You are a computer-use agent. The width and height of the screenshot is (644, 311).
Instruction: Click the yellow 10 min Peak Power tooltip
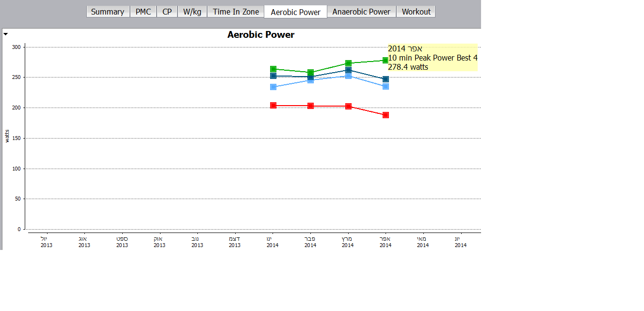point(433,58)
